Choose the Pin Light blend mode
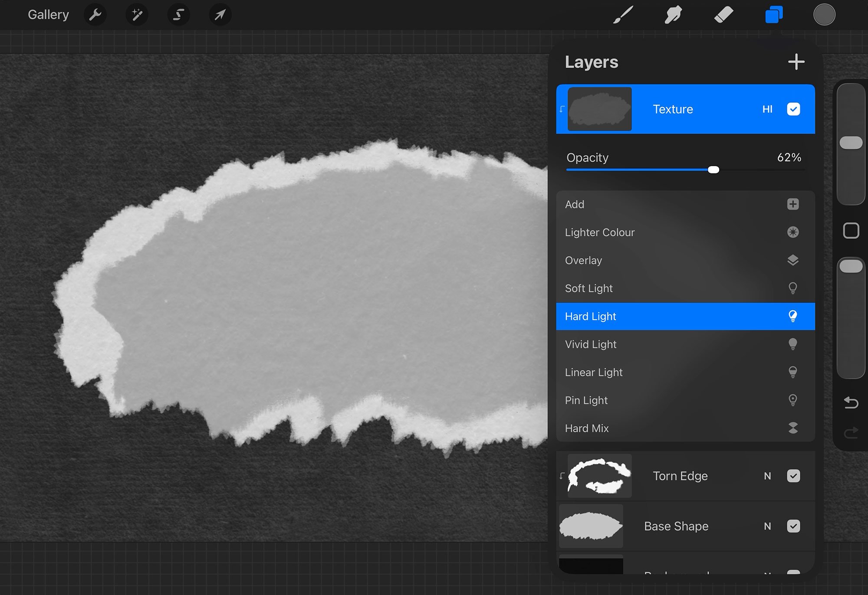 pyautogui.click(x=685, y=400)
